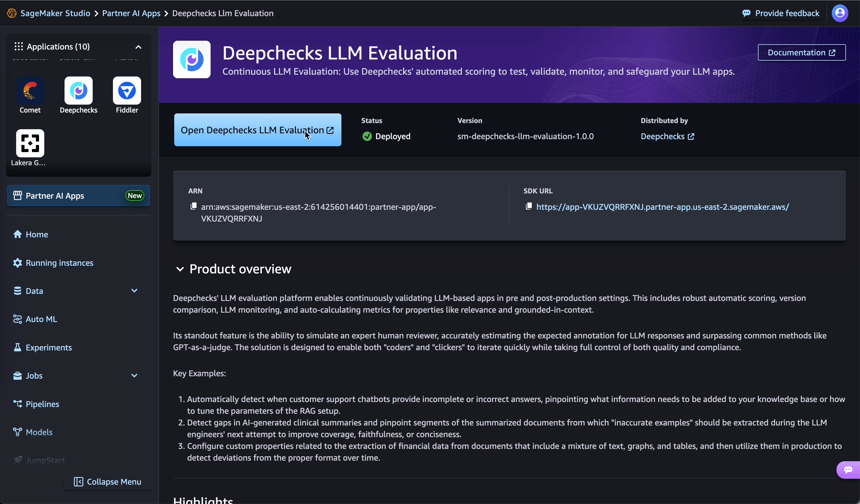Copy the SDK URL with copy icon
Viewport: 860px width, 504px height.
click(x=529, y=206)
